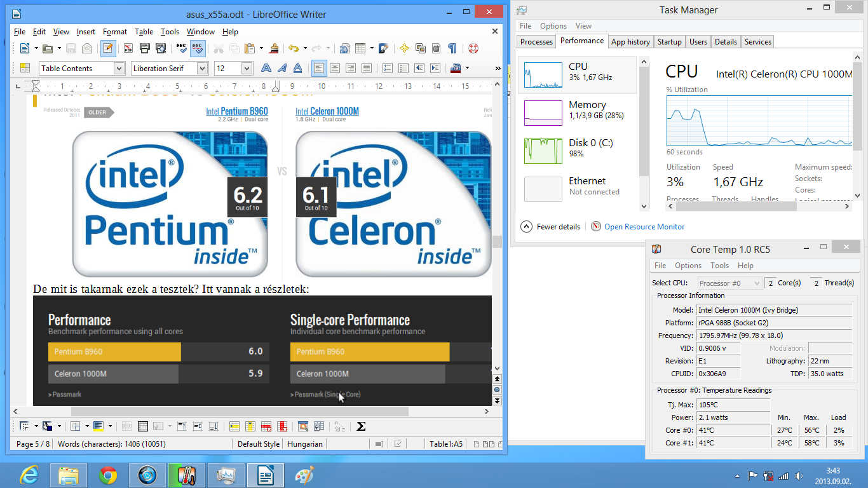This screenshot has height=488, width=868.
Task: Click the New document icon in Writer
Action: click(x=25, y=48)
